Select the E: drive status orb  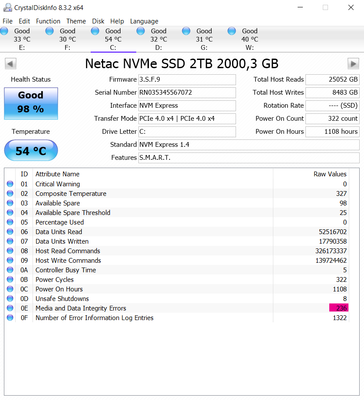tap(4, 31)
